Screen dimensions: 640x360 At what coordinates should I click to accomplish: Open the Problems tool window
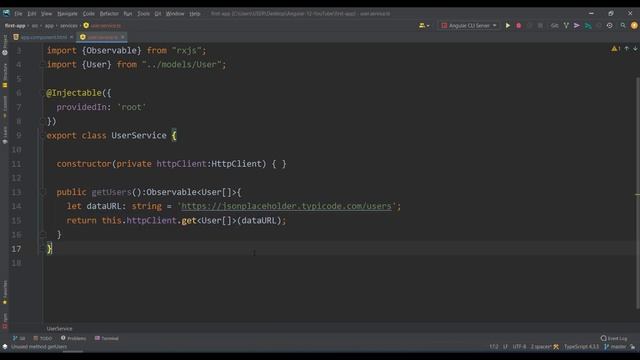(73, 338)
